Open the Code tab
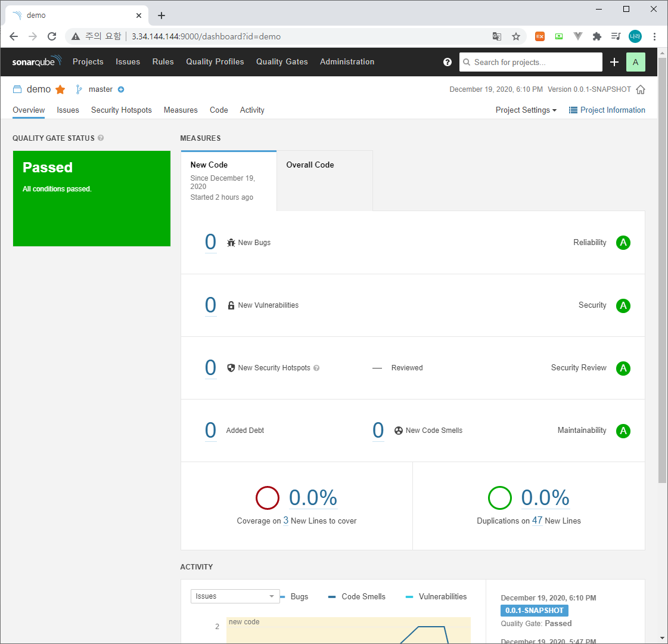This screenshot has height=644, width=668. point(219,110)
